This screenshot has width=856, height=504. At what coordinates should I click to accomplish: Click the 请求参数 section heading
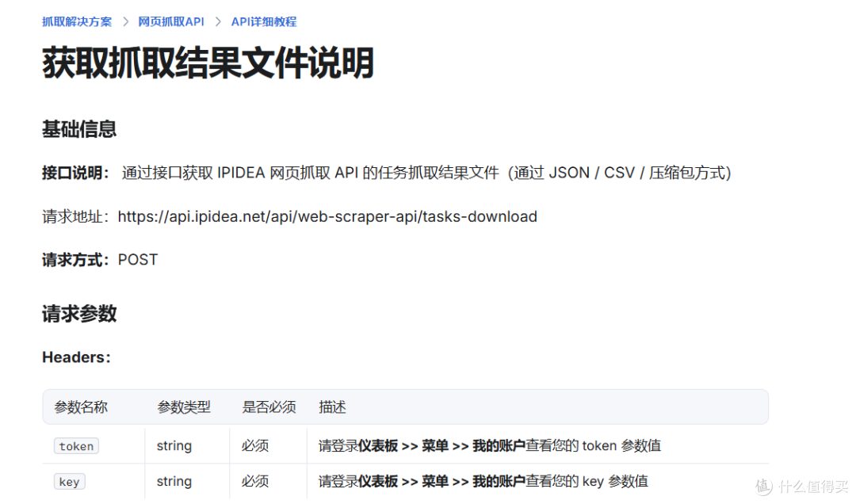79,314
